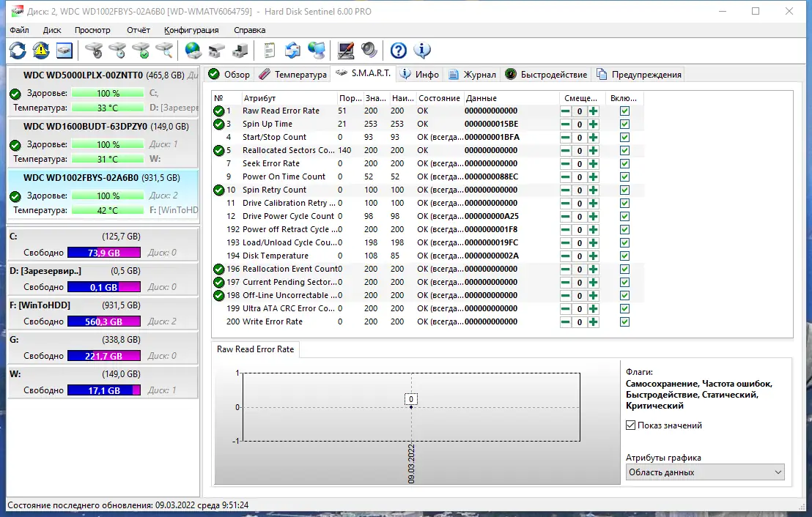The image size is (812, 517).
Task: Click plus offset for Reallocated Sectors Count
Action: tap(594, 151)
